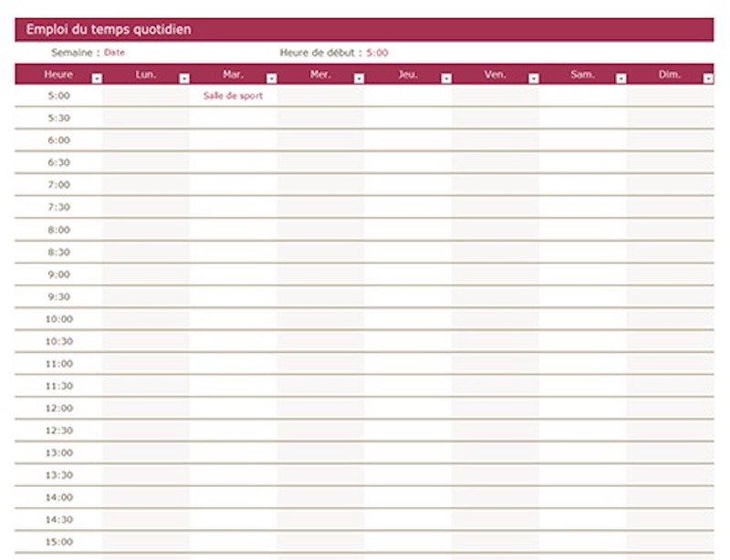Click the Ven. column header
The image size is (730, 560).
click(495, 75)
